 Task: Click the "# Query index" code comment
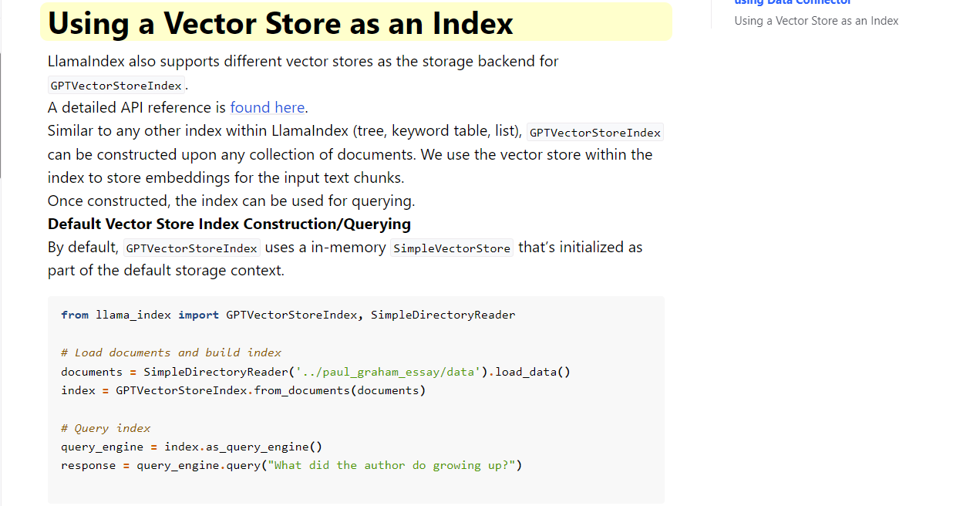[x=106, y=428]
